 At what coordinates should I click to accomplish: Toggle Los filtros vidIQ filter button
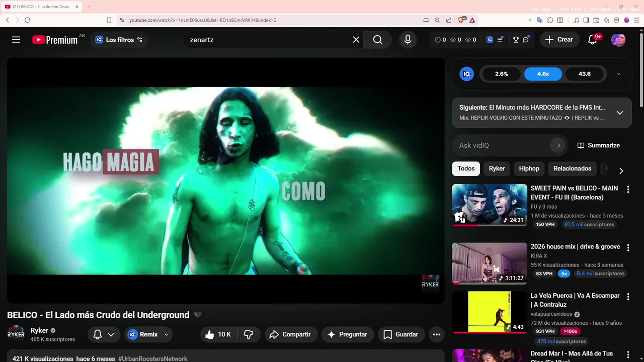(x=119, y=40)
